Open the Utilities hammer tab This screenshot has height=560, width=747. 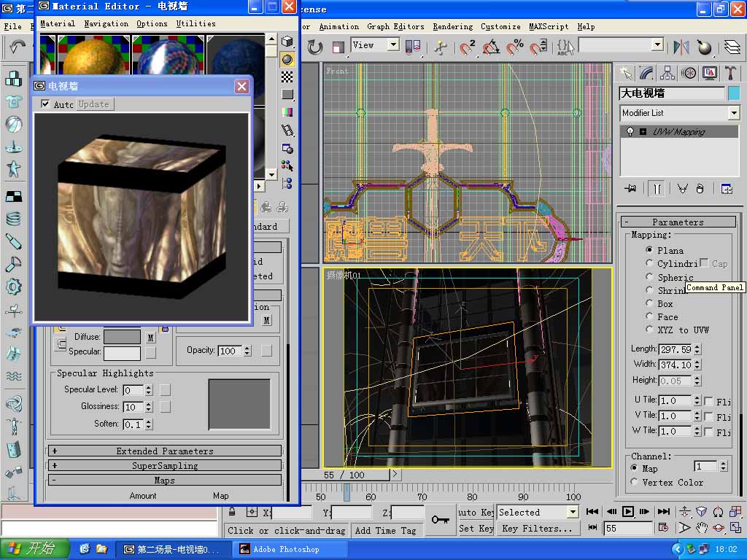(729, 73)
